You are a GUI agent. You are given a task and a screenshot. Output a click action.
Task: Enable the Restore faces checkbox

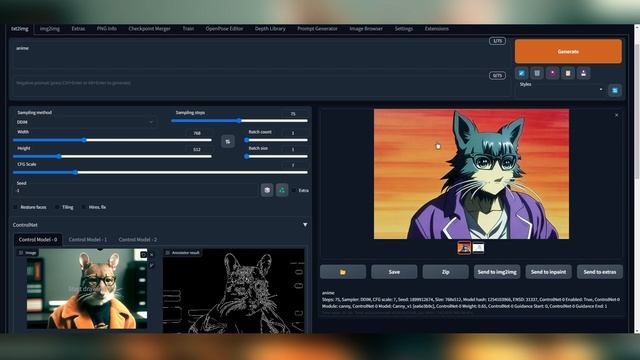16,207
